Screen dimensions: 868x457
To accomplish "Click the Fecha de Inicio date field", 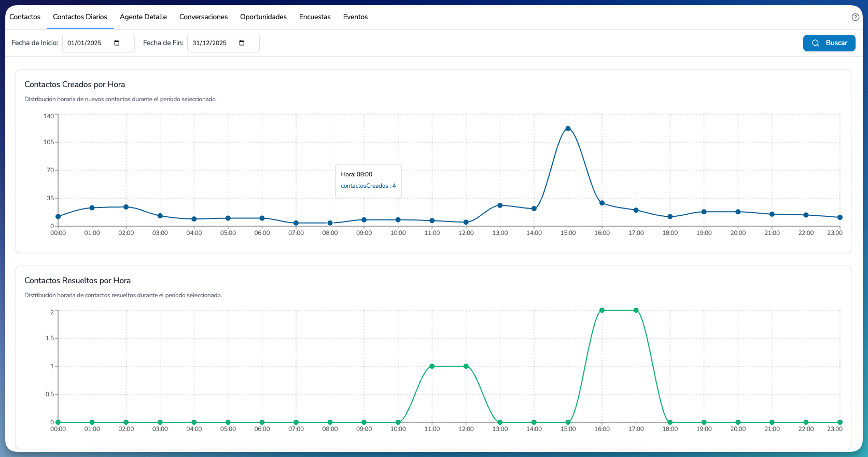I will pos(99,43).
